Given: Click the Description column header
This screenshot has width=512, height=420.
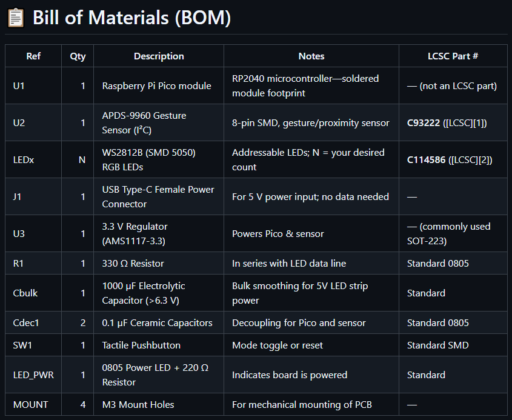Looking at the screenshot, I should coord(159,56).
